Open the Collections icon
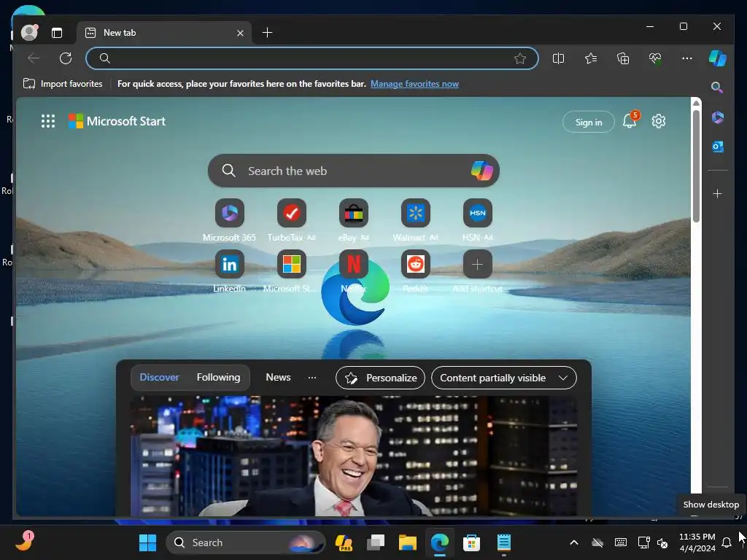 (623, 58)
